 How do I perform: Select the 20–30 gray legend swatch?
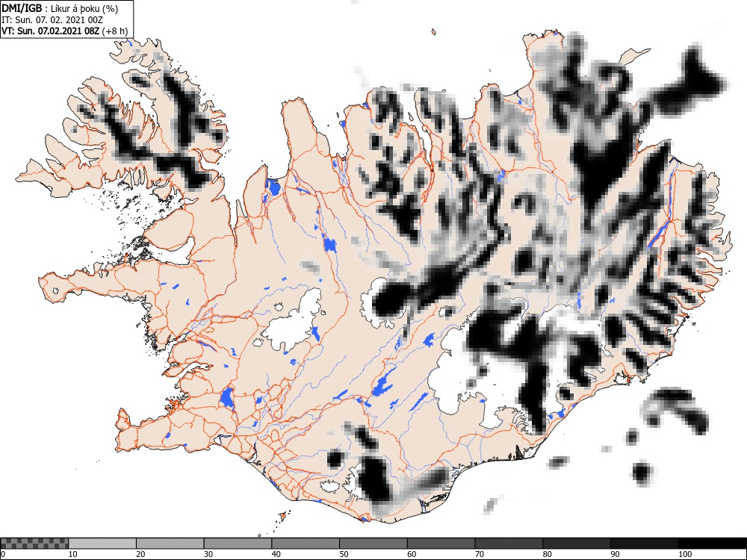pyautogui.click(x=170, y=544)
